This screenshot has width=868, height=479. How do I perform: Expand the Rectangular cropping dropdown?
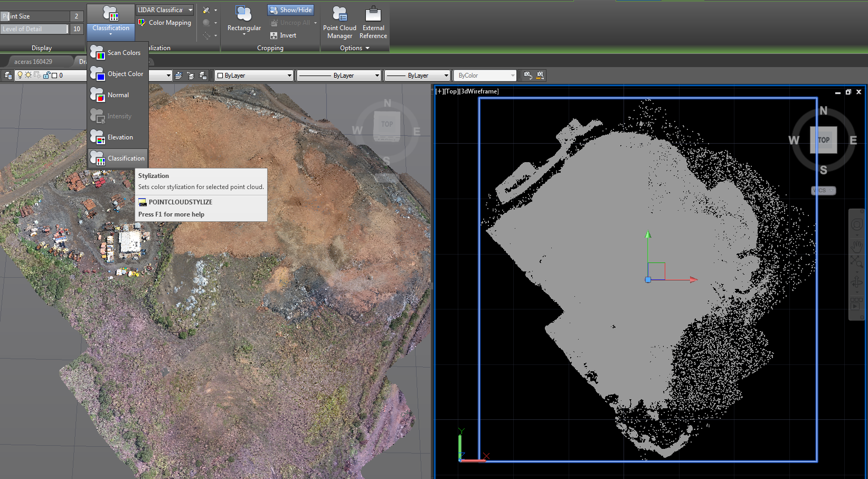pyautogui.click(x=243, y=33)
